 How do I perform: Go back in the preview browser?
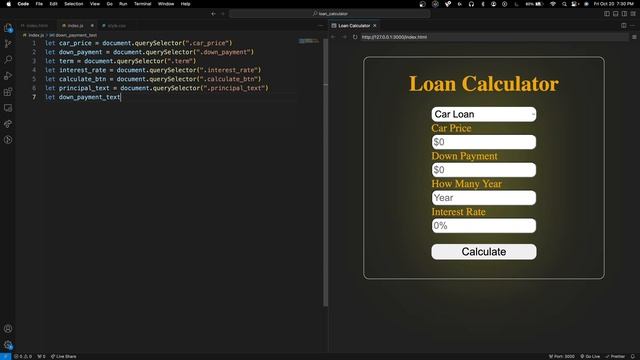(x=333, y=37)
